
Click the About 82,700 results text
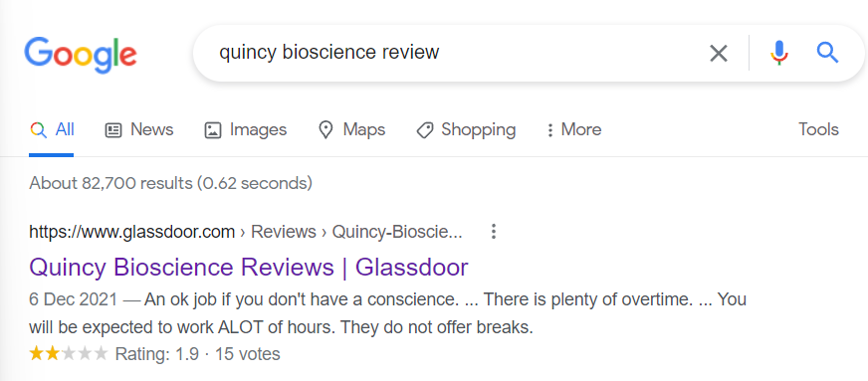point(170,182)
